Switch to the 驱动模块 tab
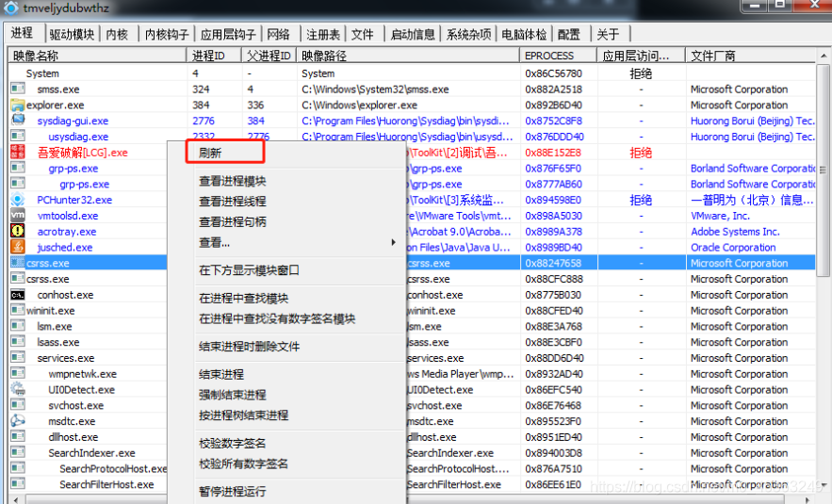Screen dimensions: 832x504 pos(72,35)
